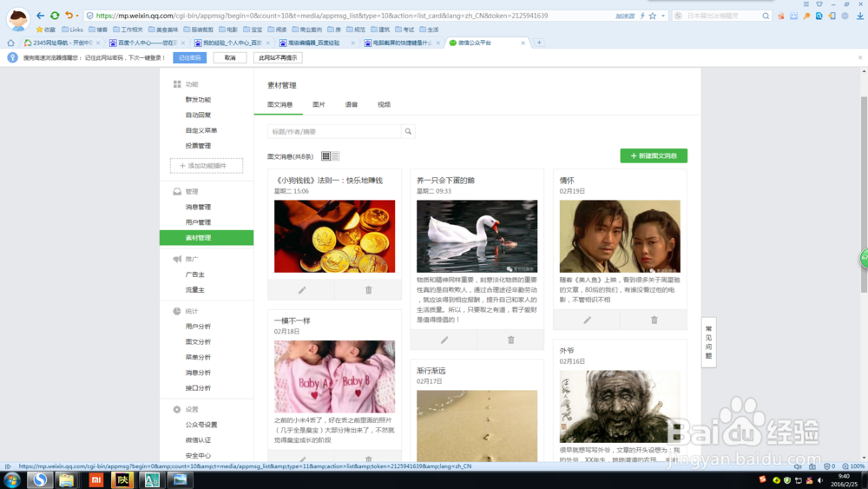Open the download arrow icon in toolbar
The width and height of the screenshot is (868, 489).
click(859, 16)
